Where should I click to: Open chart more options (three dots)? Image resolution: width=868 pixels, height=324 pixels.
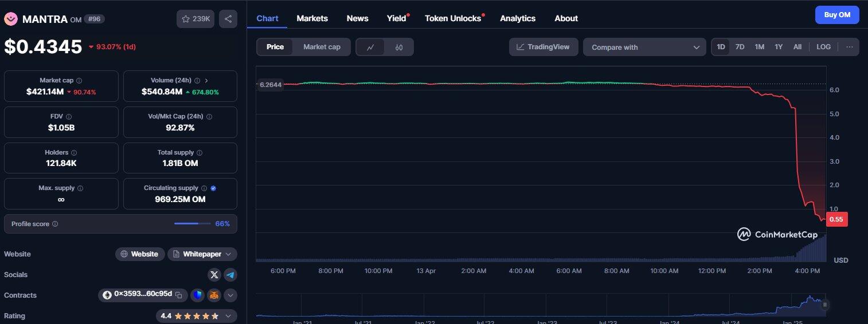(x=849, y=47)
